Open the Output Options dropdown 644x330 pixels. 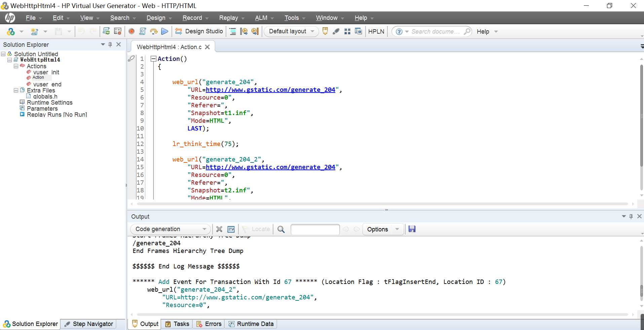[383, 229]
